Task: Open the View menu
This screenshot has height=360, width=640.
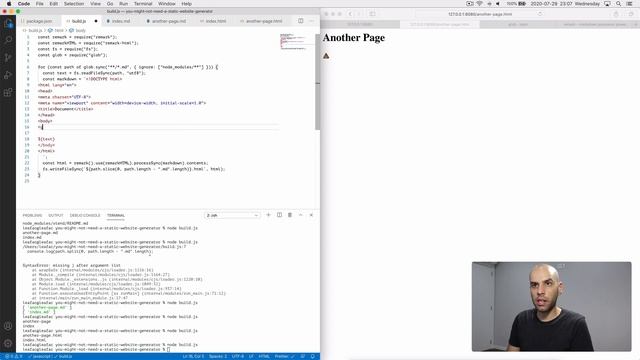Action: click(x=95, y=4)
